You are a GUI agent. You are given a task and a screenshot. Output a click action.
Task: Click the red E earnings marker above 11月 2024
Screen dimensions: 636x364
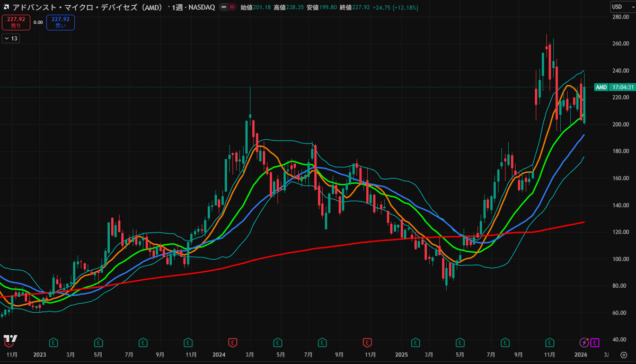pos(366,342)
